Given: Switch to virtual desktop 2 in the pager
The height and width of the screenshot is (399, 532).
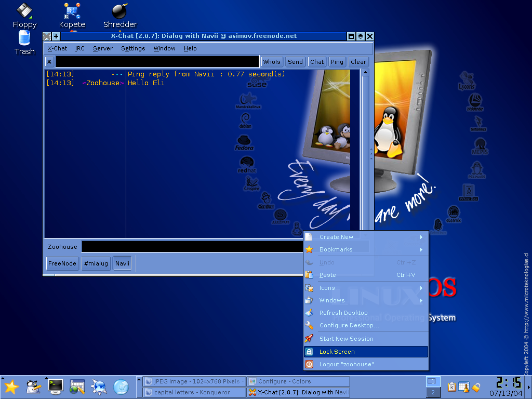Looking at the screenshot, I should pyautogui.click(x=433, y=392).
